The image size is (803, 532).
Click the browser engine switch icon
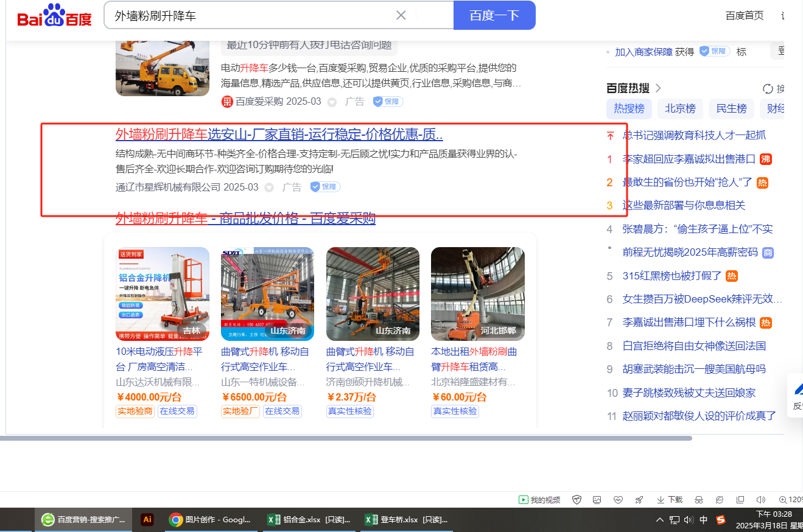coord(720,500)
